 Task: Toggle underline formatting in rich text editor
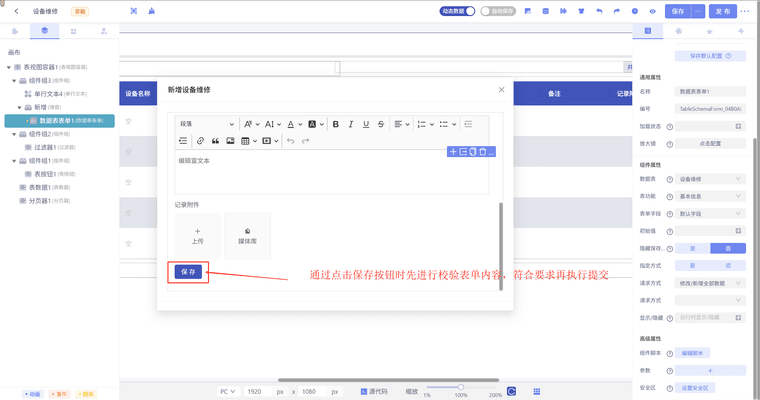[x=366, y=124]
